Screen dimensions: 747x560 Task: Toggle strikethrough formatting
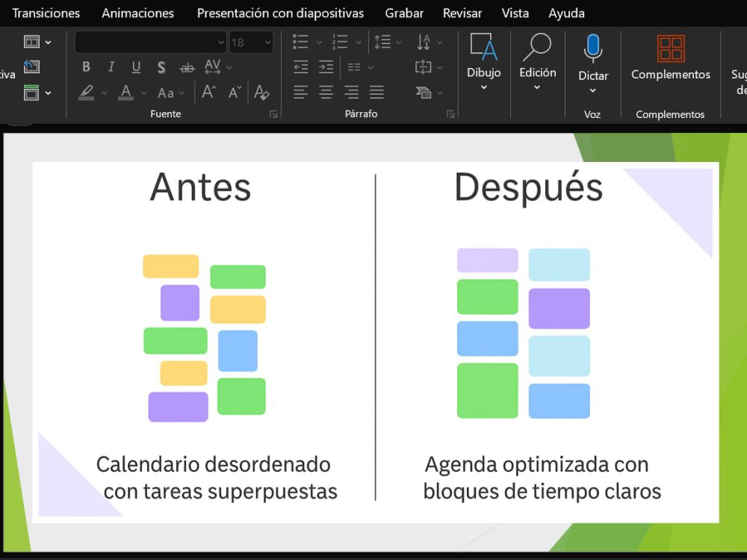[187, 68]
